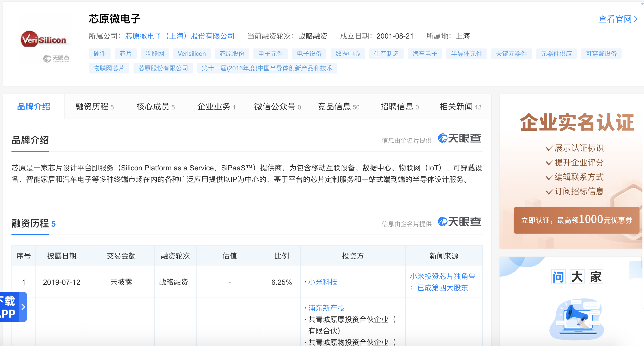Switch to the 竞品信息 tab
The image size is (644, 346).
tap(338, 107)
